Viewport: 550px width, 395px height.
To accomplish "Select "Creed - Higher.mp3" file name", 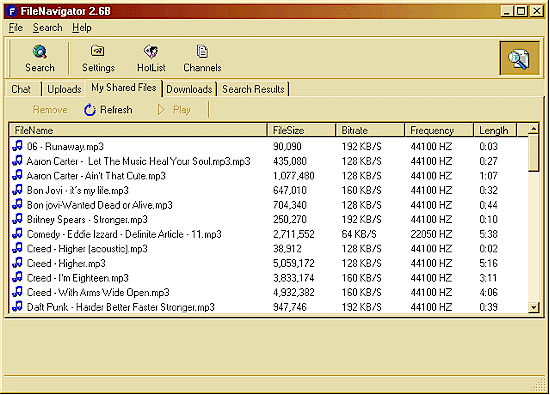I will click(x=66, y=263).
